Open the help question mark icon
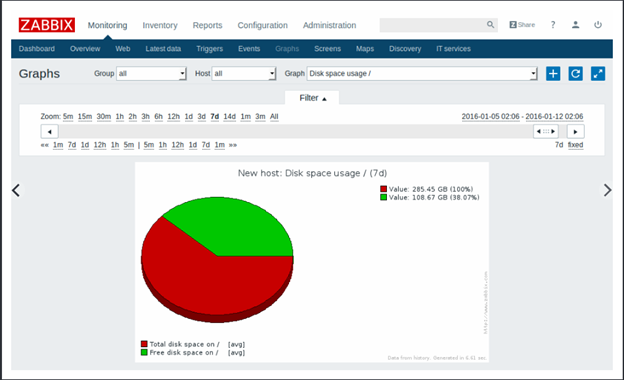The width and height of the screenshot is (624, 380). tap(553, 25)
